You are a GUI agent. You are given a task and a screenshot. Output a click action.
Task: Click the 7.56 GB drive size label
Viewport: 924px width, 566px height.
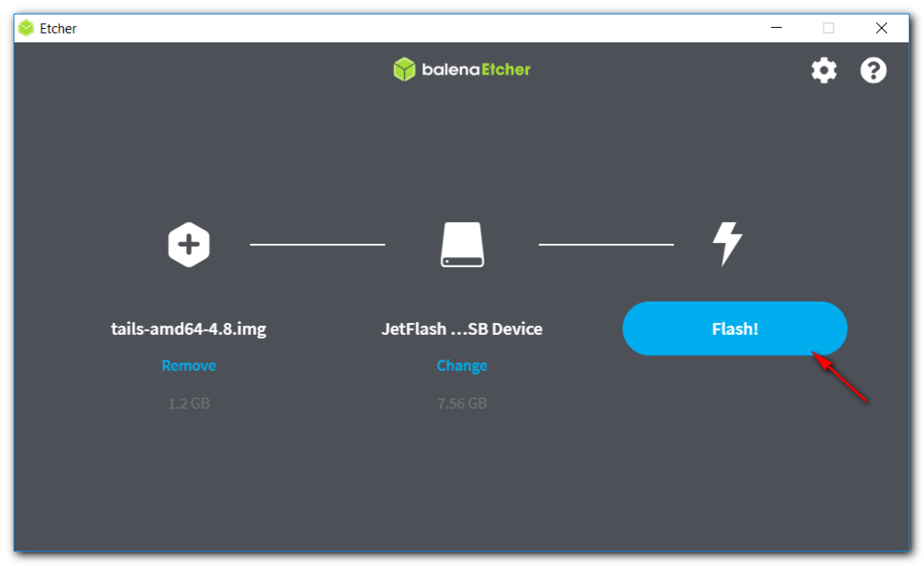pos(462,404)
